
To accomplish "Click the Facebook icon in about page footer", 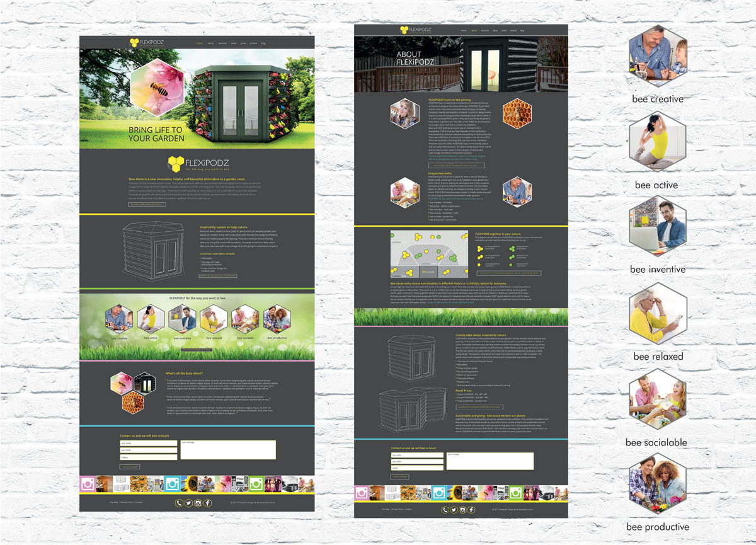I will (471, 510).
